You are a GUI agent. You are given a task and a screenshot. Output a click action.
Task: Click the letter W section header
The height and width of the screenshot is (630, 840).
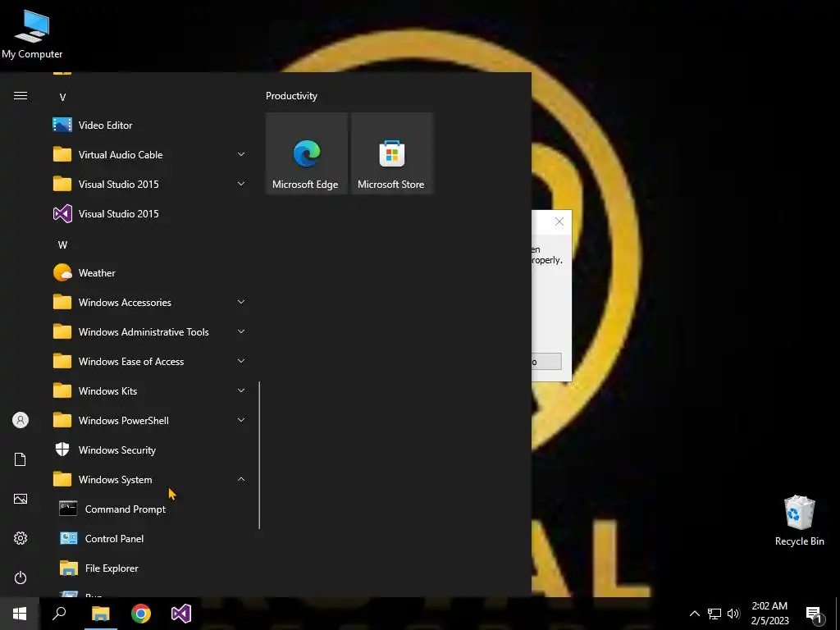(62, 244)
